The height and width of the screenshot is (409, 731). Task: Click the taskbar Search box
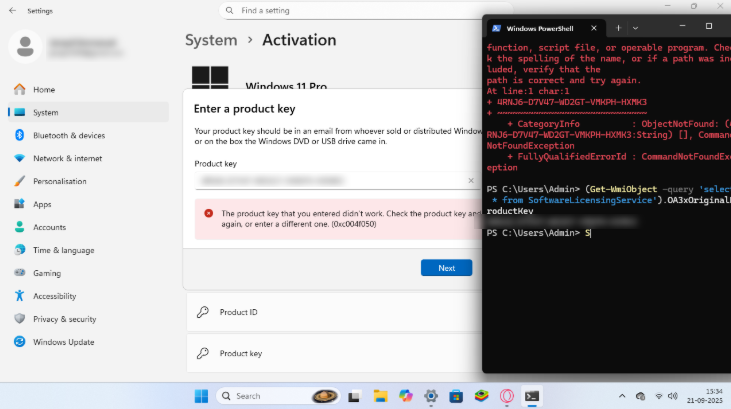tap(277, 396)
